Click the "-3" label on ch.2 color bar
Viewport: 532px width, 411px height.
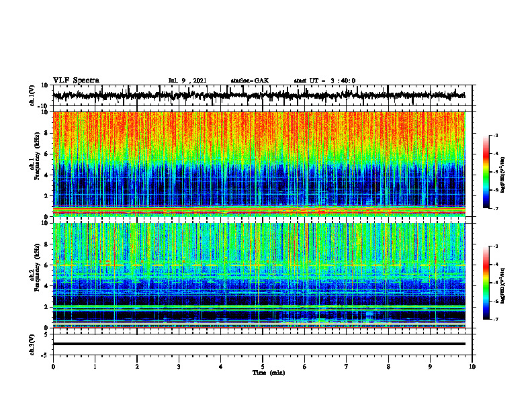pos(496,246)
